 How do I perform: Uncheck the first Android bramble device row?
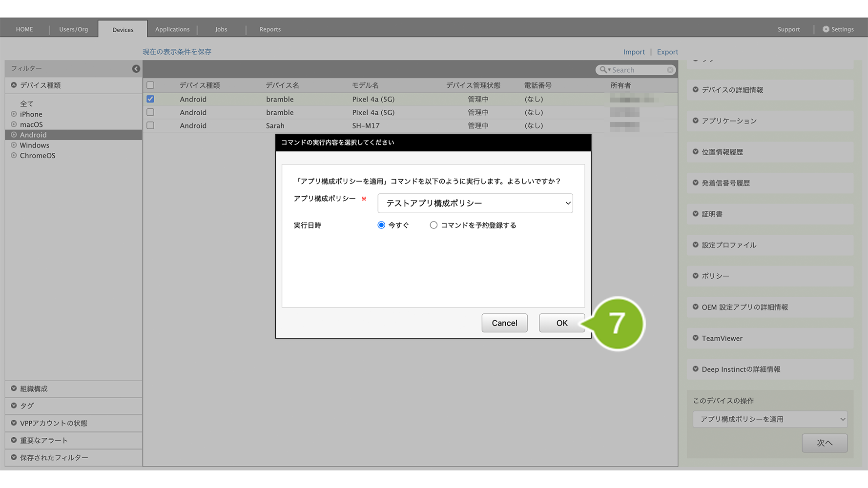(150, 99)
